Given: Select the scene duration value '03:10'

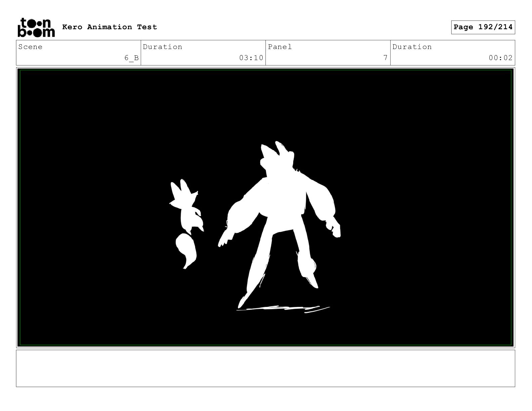Looking at the screenshot, I should [x=251, y=58].
